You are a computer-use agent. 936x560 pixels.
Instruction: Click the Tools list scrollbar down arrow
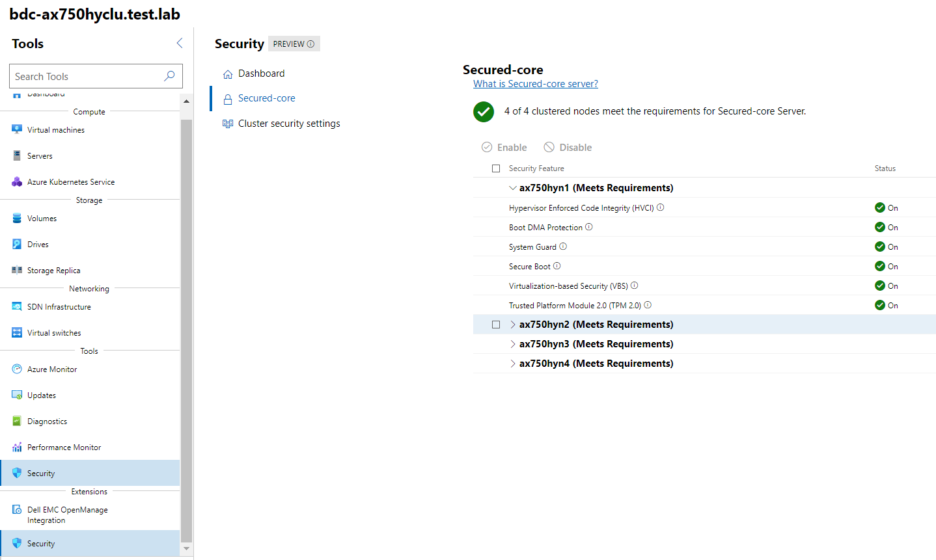(187, 548)
